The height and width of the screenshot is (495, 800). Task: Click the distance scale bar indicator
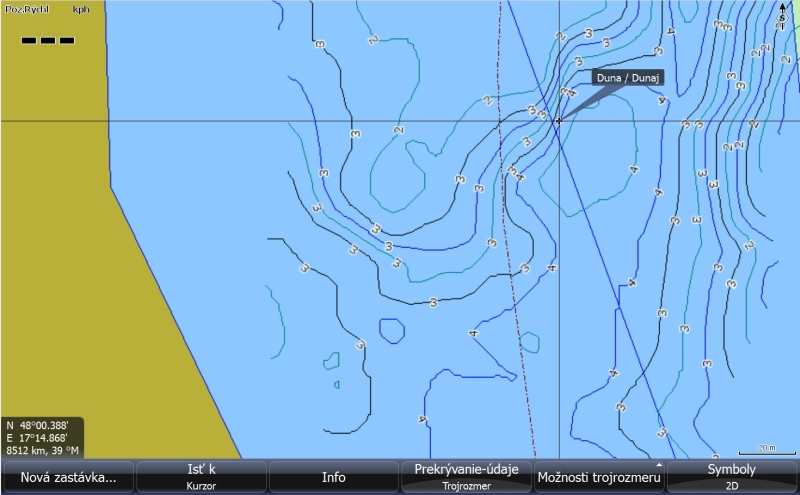766,450
